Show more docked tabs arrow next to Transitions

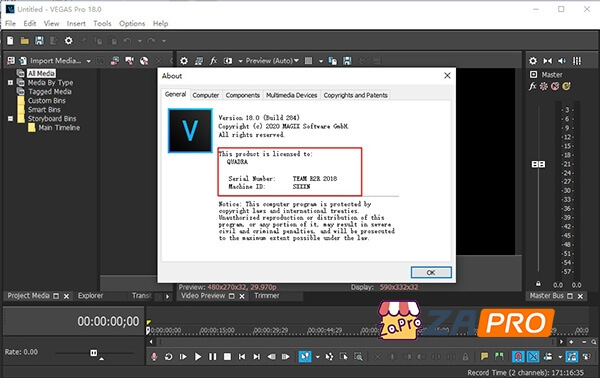tap(167, 297)
